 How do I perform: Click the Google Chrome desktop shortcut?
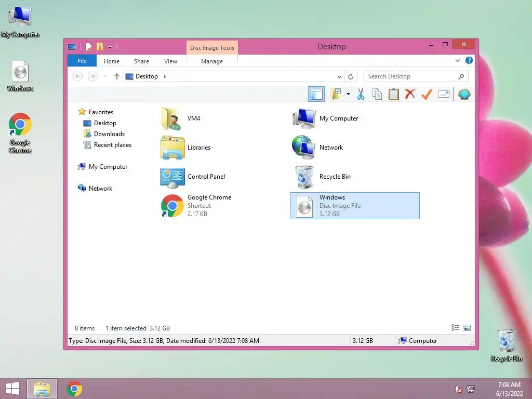click(20, 133)
